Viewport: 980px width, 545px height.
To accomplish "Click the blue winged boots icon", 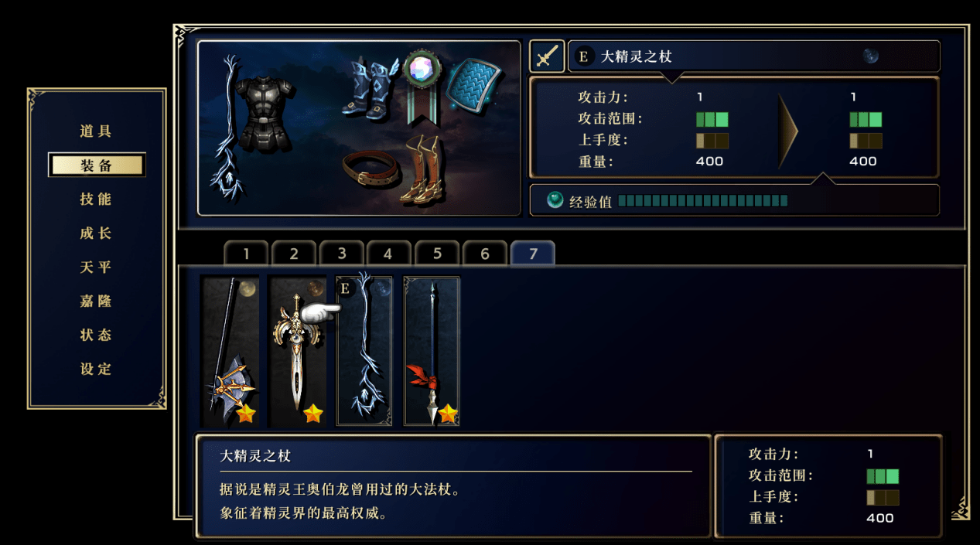I will [369, 87].
